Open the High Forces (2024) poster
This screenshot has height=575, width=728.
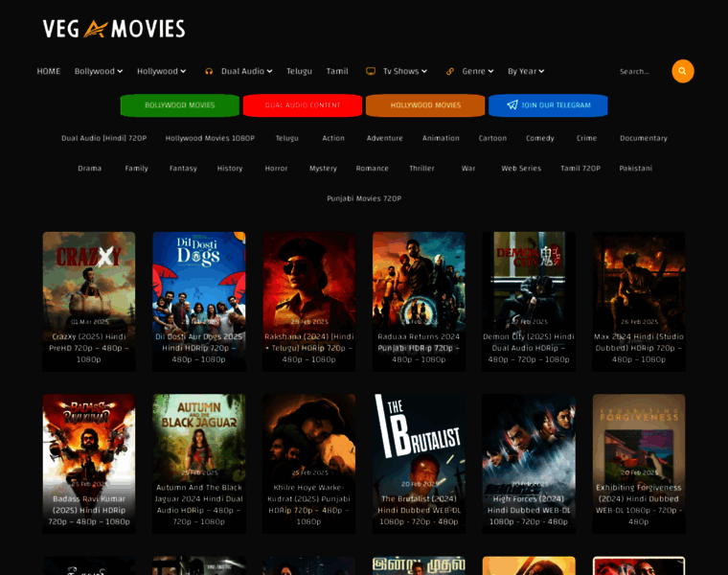[x=529, y=464]
